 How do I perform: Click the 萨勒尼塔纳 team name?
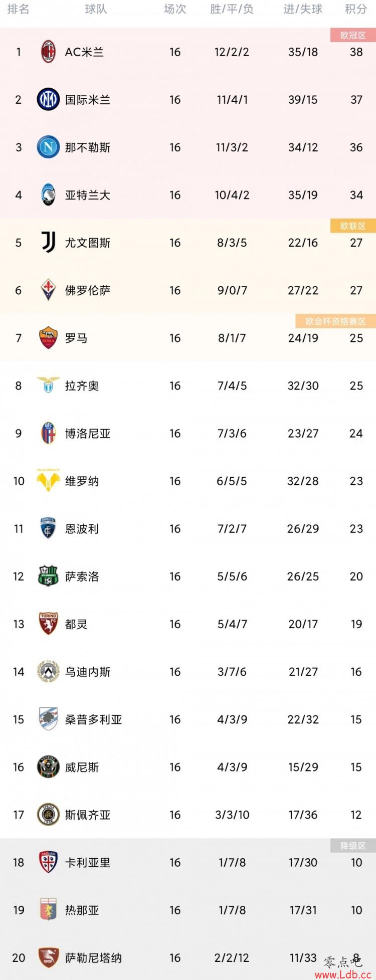93,957
